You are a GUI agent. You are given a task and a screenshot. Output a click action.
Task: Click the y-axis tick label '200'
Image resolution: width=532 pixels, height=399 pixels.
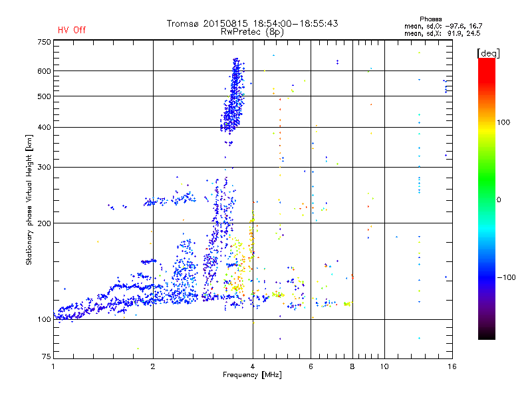coord(45,223)
